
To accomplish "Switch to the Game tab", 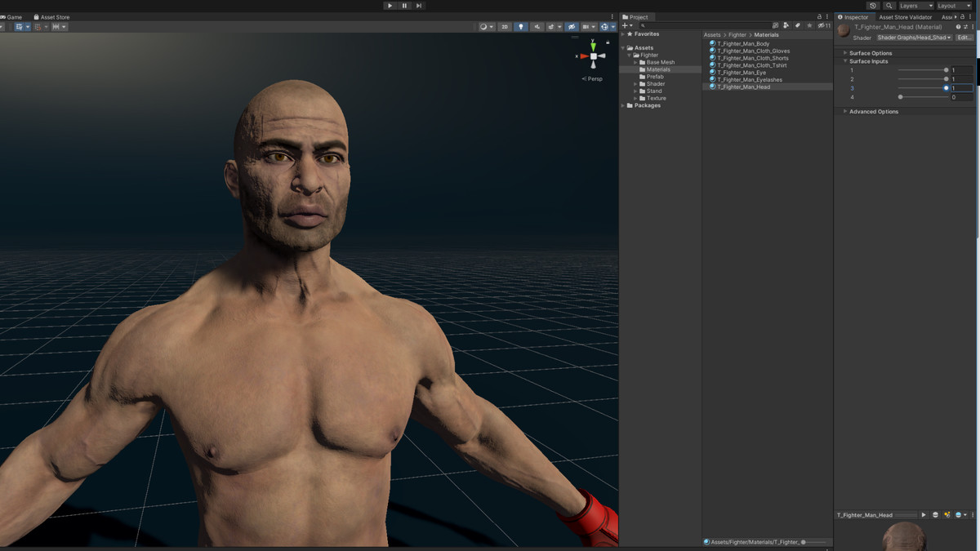I will (x=11, y=17).
